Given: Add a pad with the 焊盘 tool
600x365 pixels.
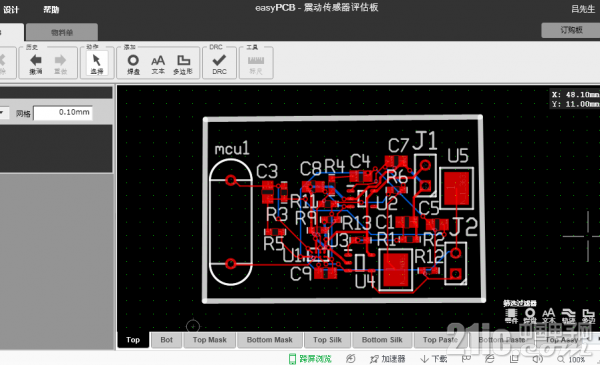Looking at the screenshot, I should click(133, 64).
